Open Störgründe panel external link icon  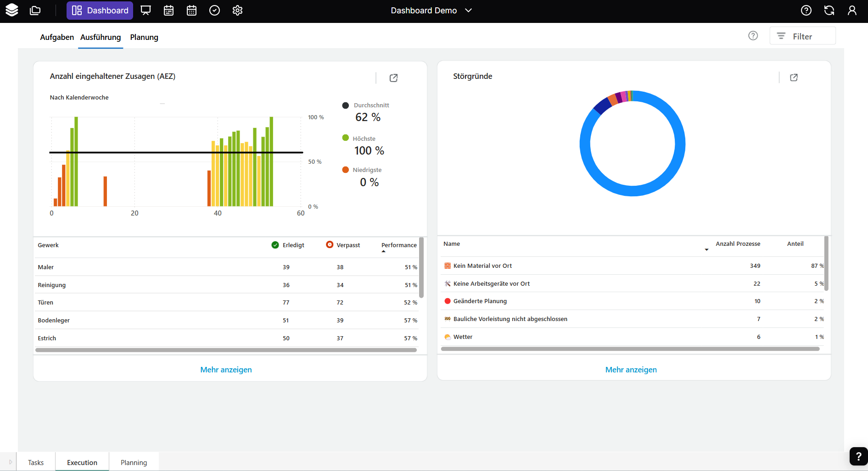pos(794,78)
